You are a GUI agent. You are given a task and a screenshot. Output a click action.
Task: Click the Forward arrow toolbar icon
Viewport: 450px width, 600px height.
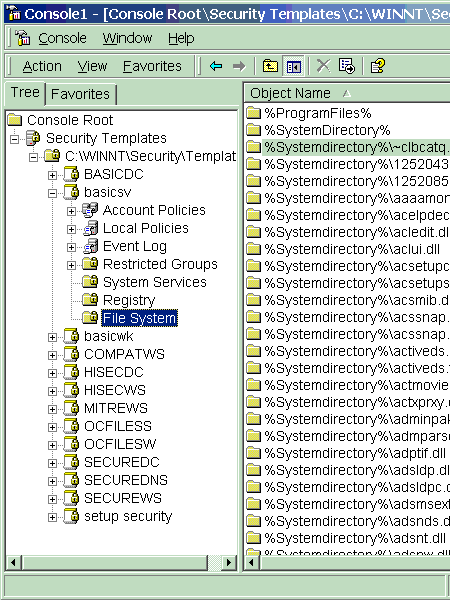(x=239, y=66)
